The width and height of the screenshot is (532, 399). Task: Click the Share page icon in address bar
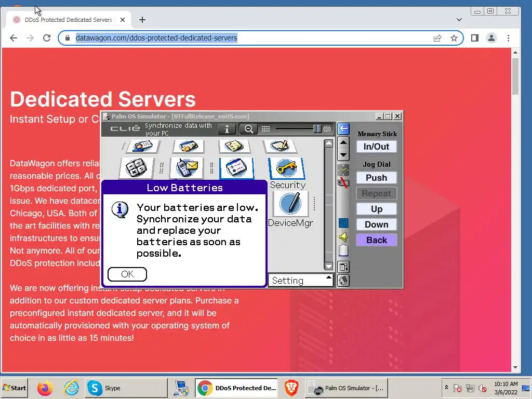coord(437,38)
